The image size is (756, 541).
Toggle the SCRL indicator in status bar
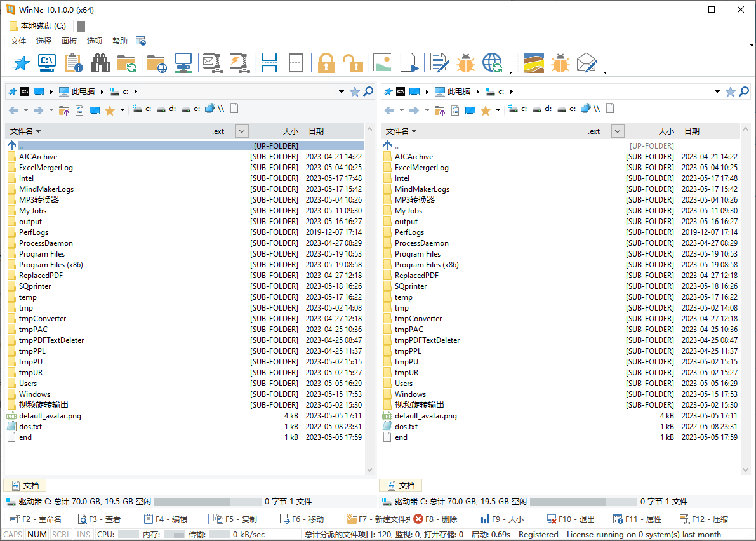point(61,534)
